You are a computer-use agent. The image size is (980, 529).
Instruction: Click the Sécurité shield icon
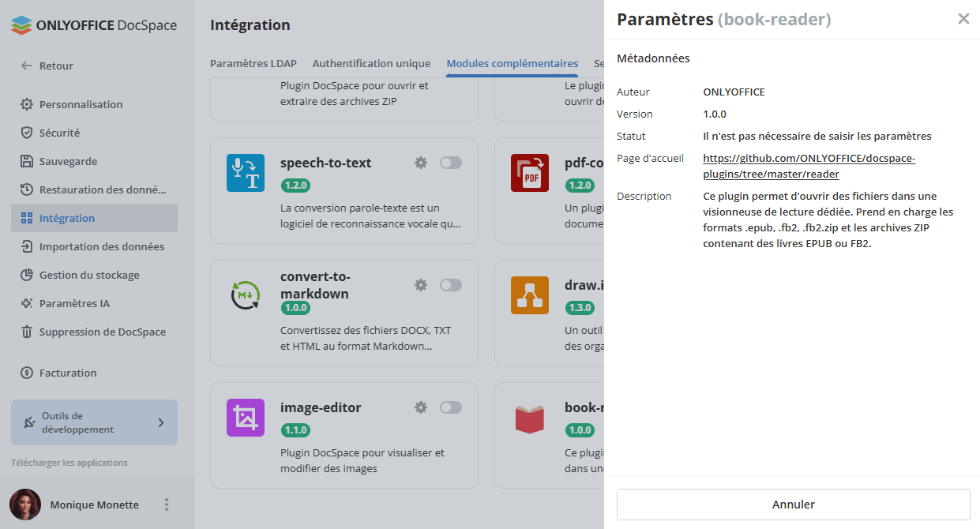coord(27,133)
